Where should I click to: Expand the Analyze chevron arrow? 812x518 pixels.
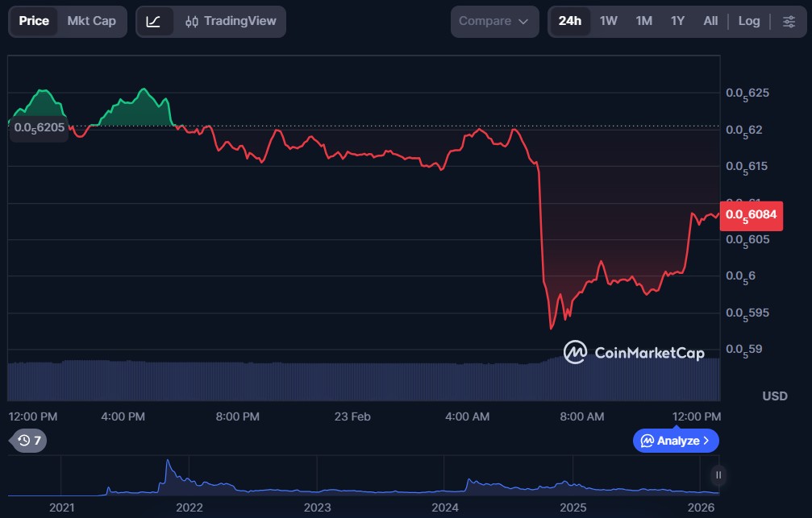click(706, 441)
